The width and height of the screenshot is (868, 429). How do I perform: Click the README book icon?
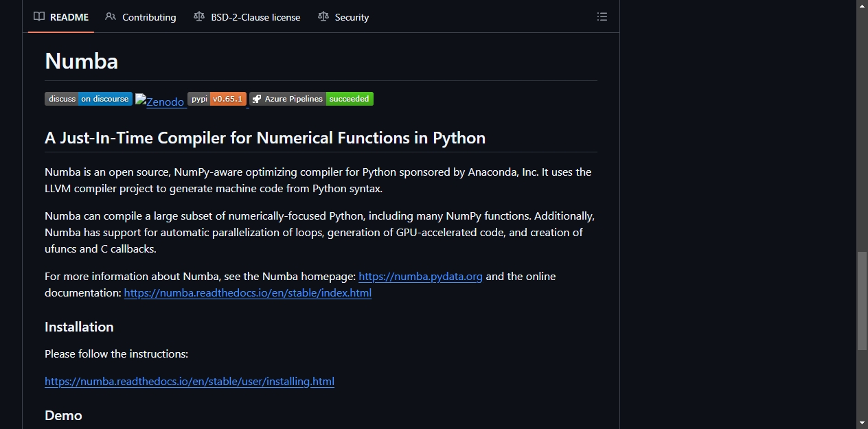coord(39,16)
